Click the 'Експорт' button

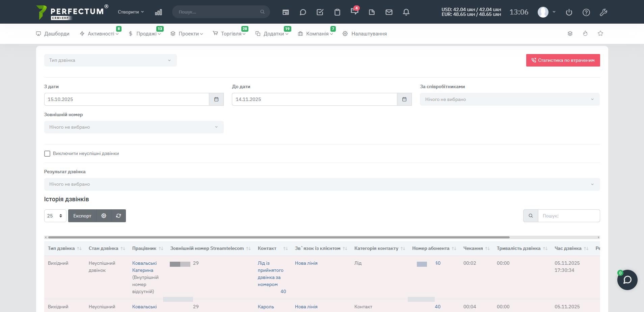point(82,216)
